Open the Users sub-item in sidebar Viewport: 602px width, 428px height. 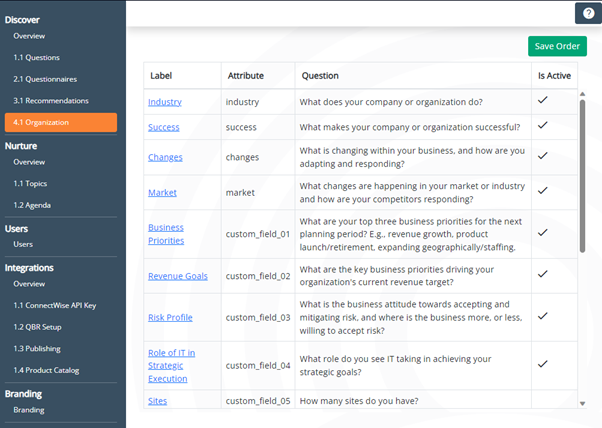coord(23,244)
